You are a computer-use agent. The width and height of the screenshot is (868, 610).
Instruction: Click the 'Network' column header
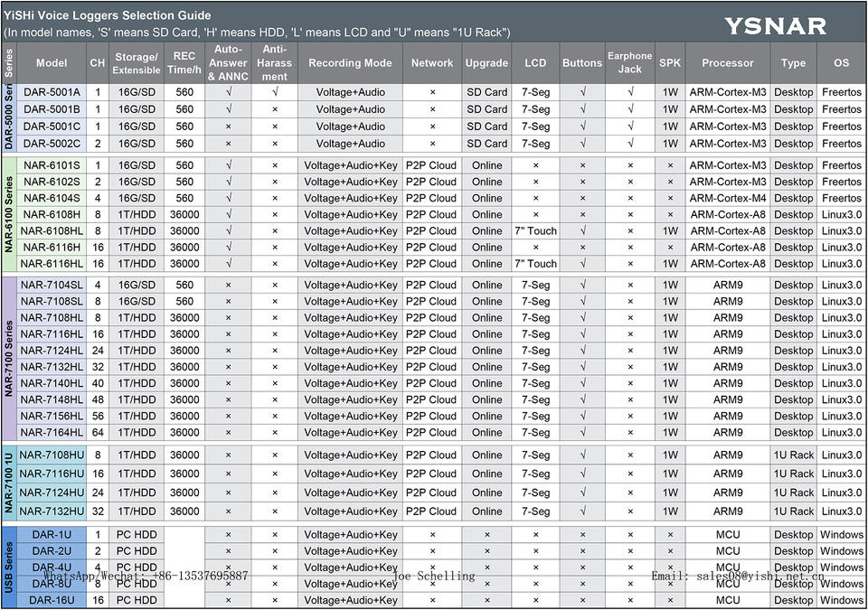432,63
